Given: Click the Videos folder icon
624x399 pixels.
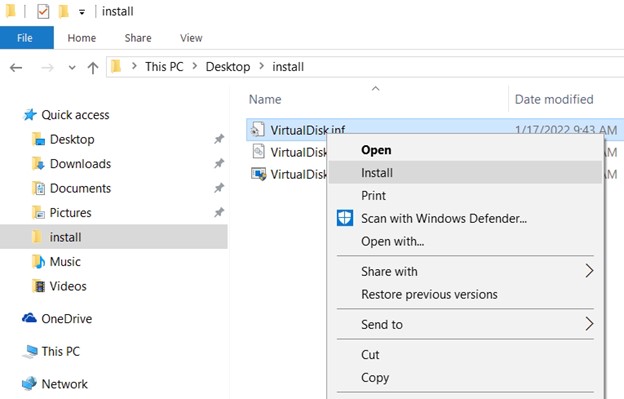Looking at the screenshot, I should 38,286.
